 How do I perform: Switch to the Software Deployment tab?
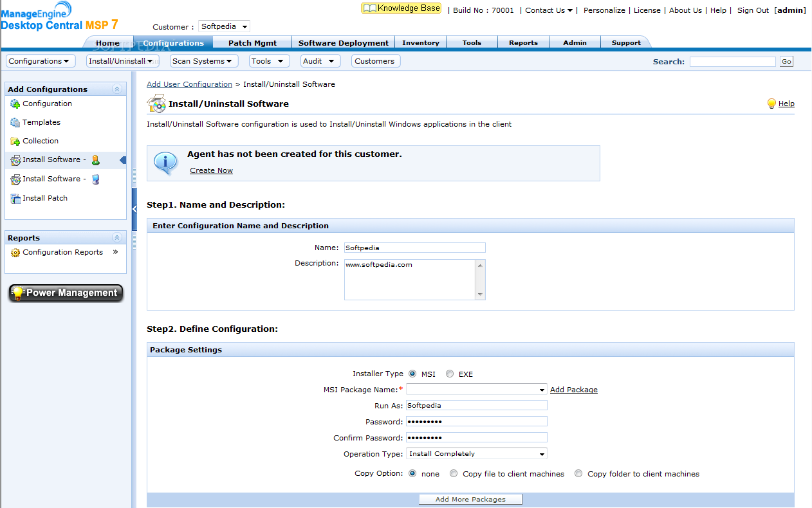[344, 43]
